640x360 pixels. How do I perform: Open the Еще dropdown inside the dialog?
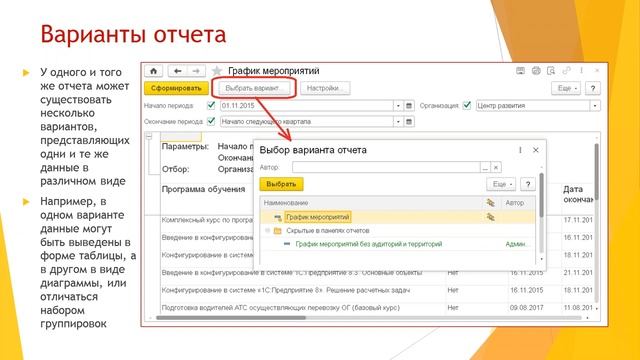pos(501,184)
